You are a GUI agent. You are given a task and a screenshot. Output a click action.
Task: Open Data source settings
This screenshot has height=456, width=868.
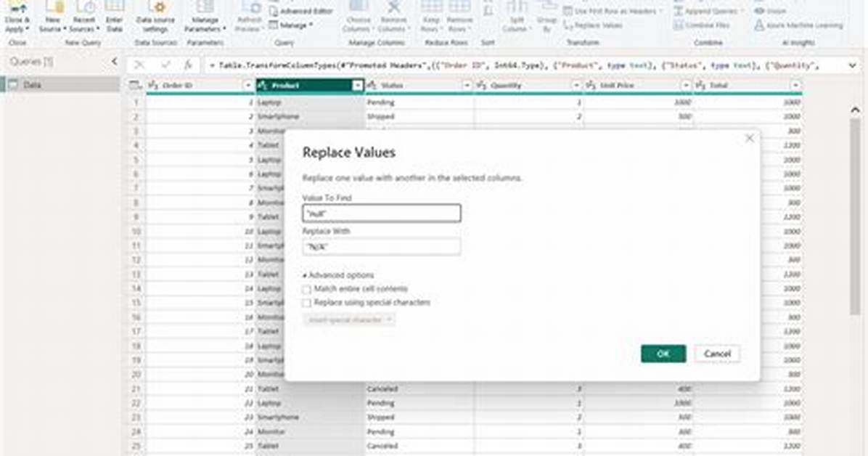(156, 17)
